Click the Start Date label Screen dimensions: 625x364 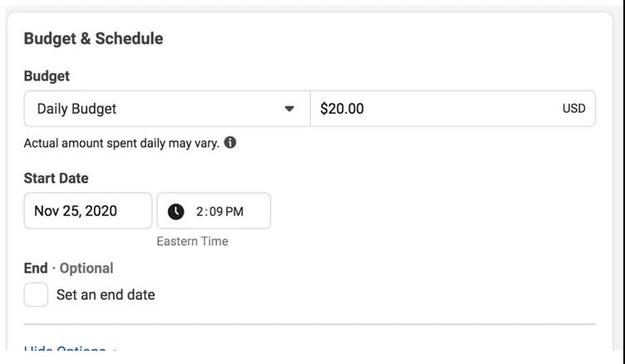[x=56, y=178]
